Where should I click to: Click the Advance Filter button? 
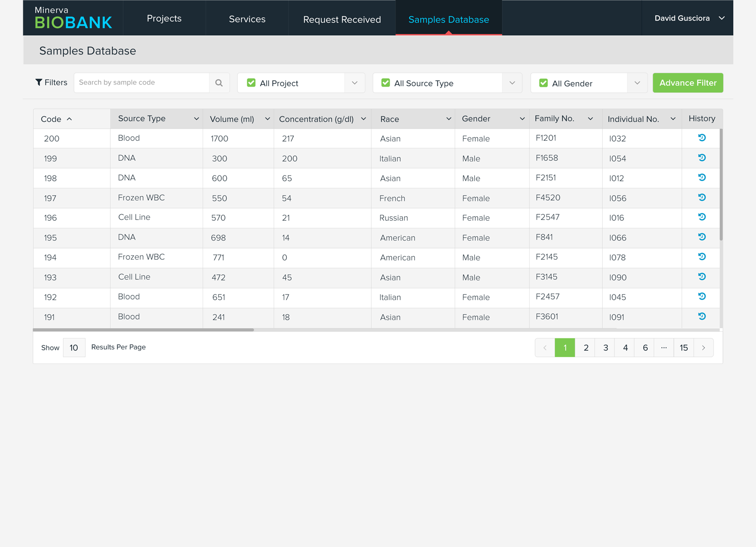tap(687, 83)
